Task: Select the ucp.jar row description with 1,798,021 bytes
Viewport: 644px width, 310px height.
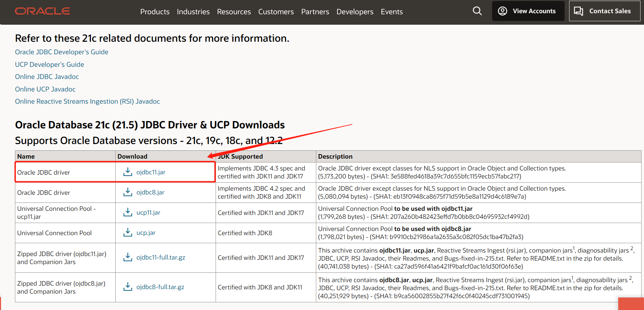Action: coord(479,233)
